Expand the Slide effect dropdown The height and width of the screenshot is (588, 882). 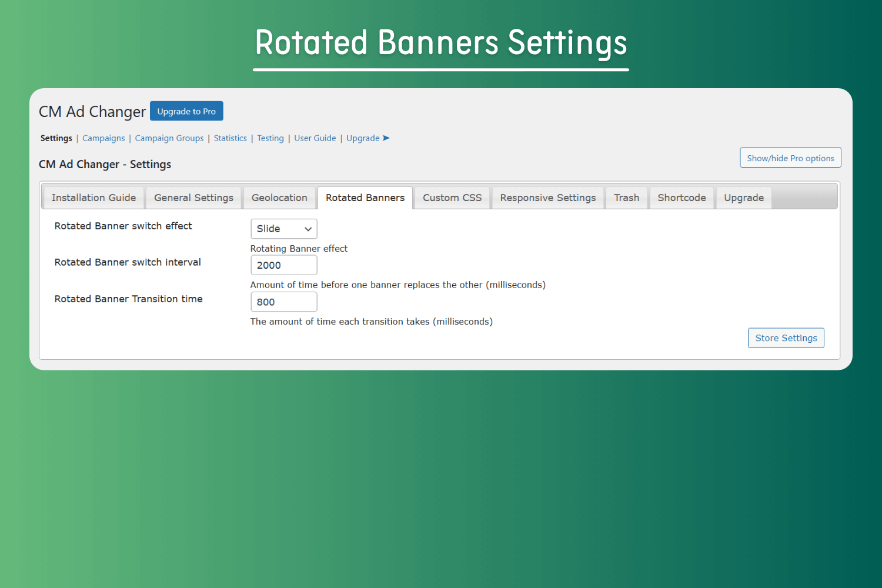click(284, 229)
